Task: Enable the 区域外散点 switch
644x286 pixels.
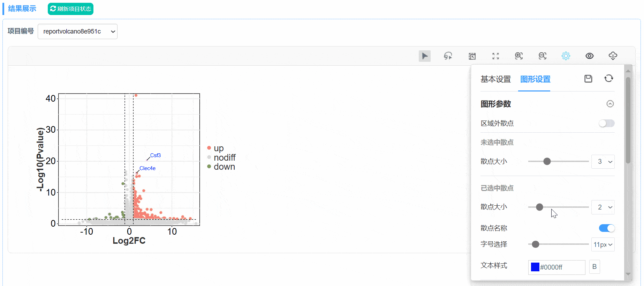Action: 607,123
